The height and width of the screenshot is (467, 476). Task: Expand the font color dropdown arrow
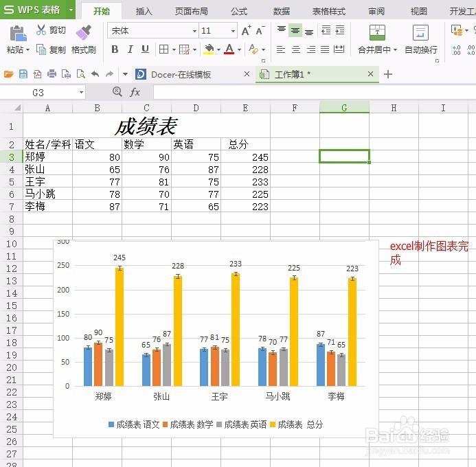pyautogui.click(x=239, y=49)
